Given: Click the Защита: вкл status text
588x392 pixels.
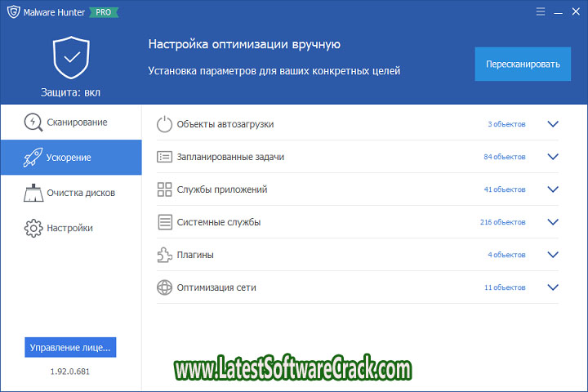Looking at the screenshot, I should [x=70, y=92].
